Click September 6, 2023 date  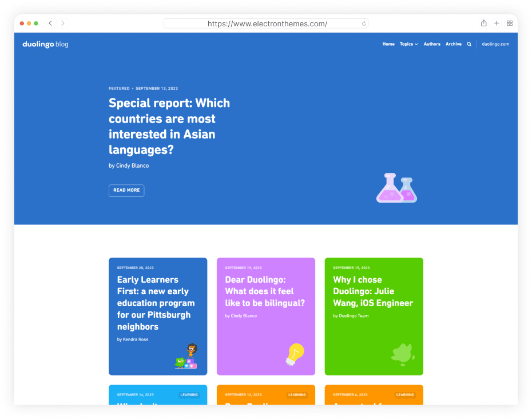click(350, 395)
